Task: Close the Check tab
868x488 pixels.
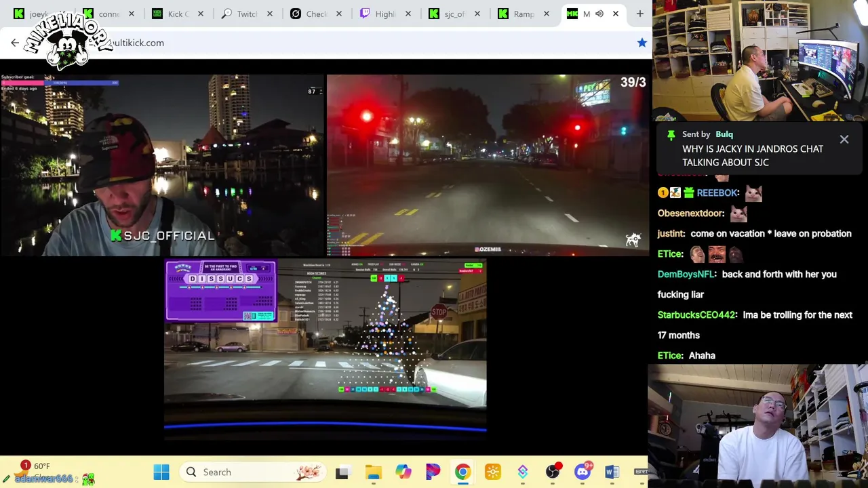Action: 339,14
